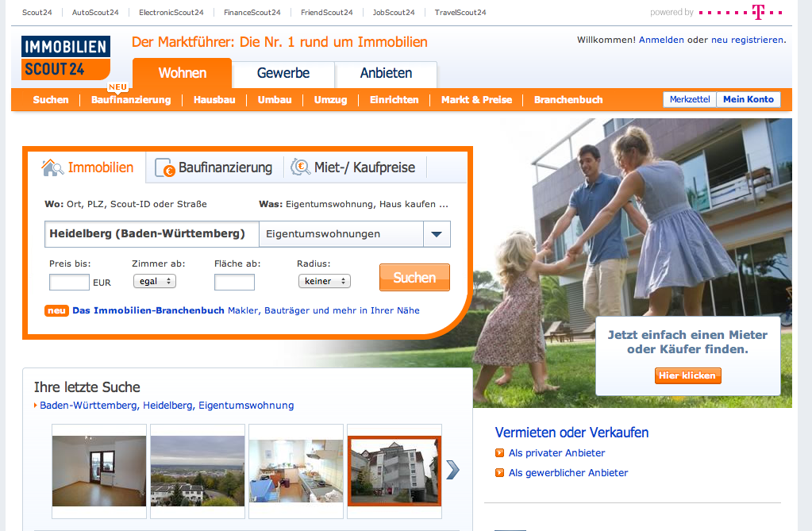Viewport: 812px width, 531px height.
Task: Click the Anmelden link
Action: 661,40
